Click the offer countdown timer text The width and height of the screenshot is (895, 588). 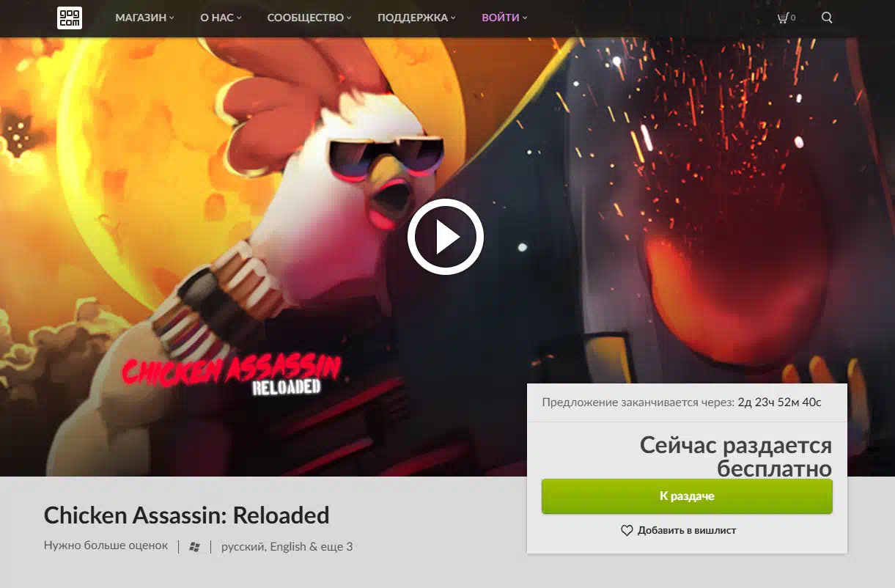point(779,403)
